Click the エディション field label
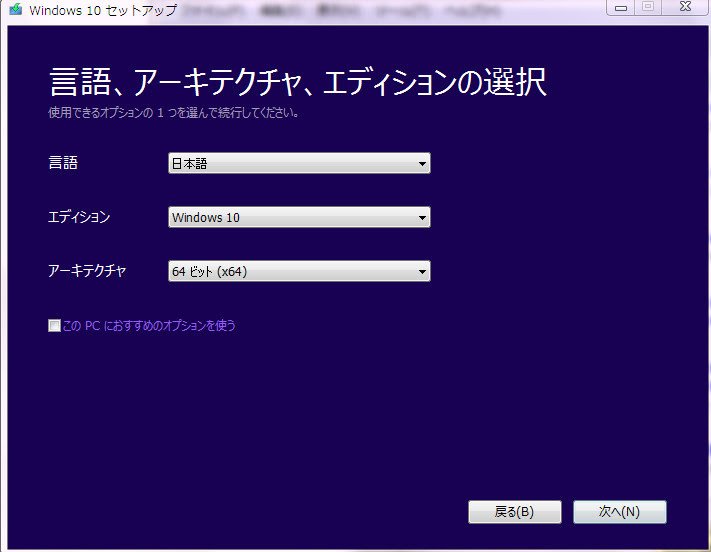The width and height of the screenshot is (711, 552). coord(79,217)
